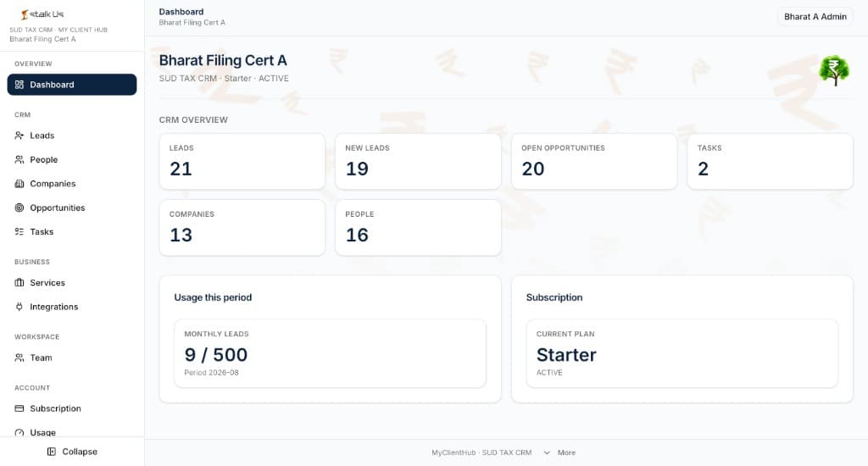This screenshot has height=466, width=868.
Task: Open Opportunities in the sidebar
Action: point(72,208)
